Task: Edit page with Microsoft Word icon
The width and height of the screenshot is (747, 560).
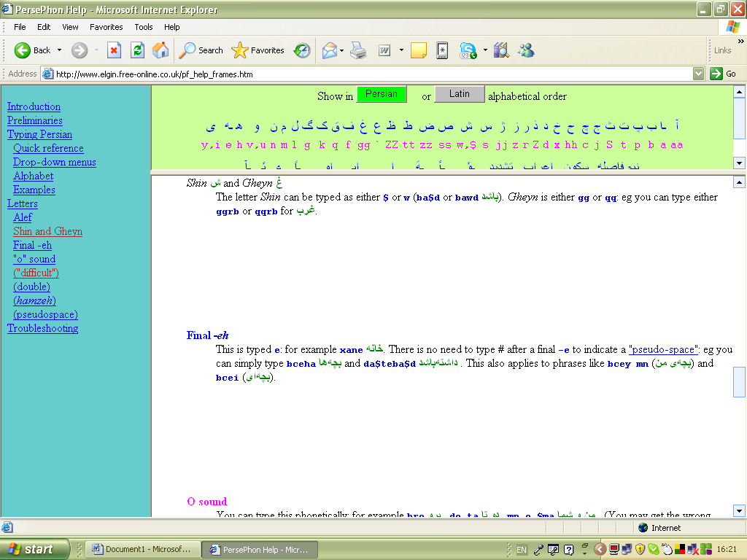Action: coord(384,50)
